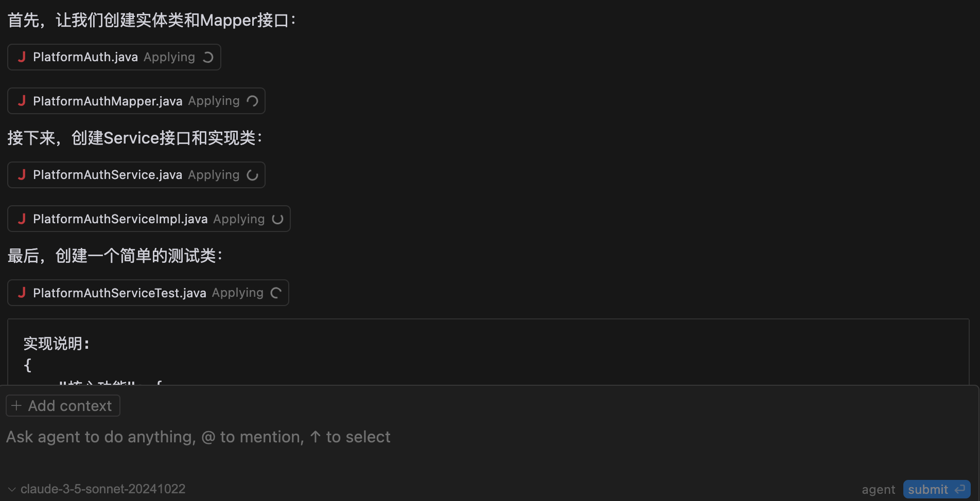Screen dimensions: 980x501
Task: Open the PlatformAuthService.java file chip
Action: pos(136,175)
